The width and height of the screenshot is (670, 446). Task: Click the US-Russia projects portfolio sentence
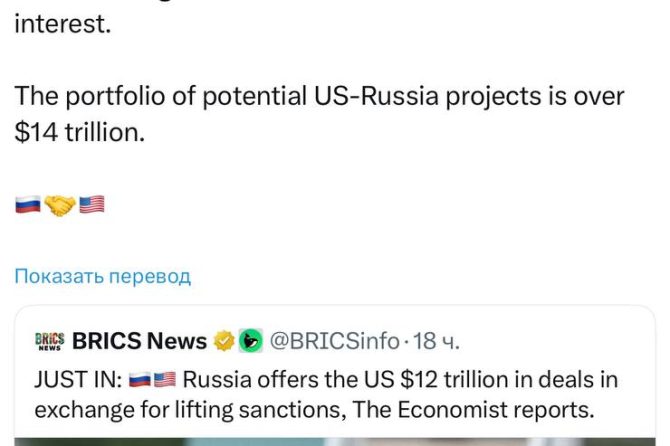click(x=319, y=96)
